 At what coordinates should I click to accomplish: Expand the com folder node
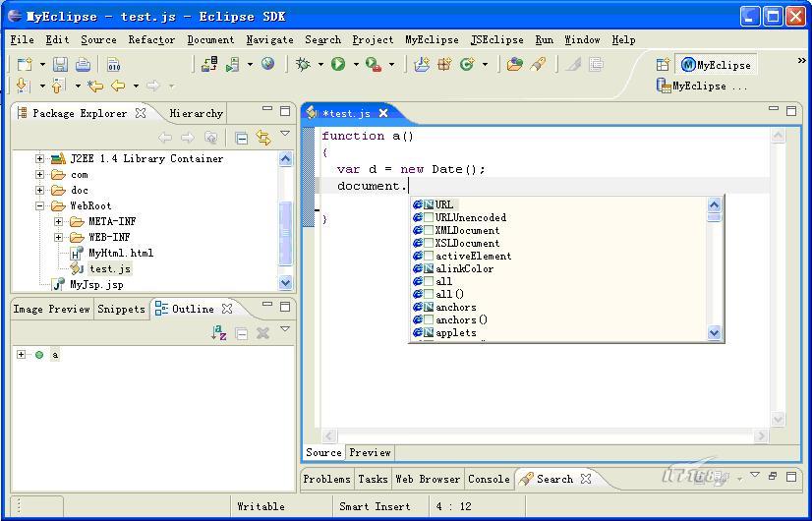pos(40,175)
